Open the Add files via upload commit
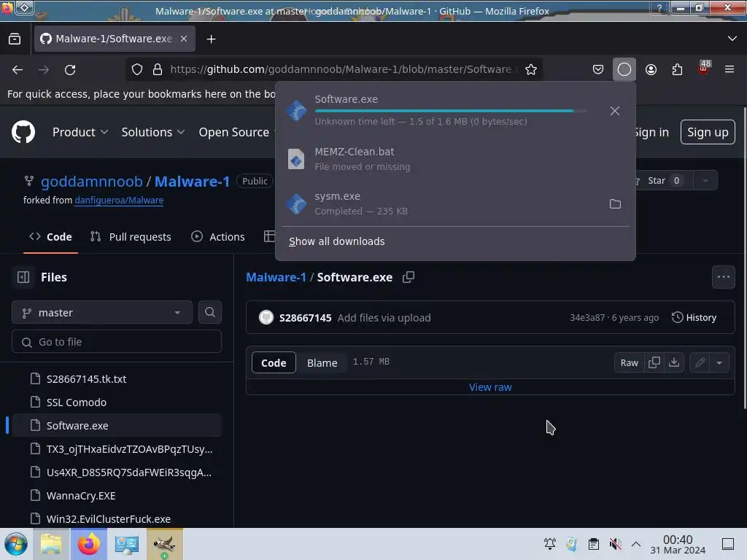This screenshot has height=560, width=747. click(384, 318)
